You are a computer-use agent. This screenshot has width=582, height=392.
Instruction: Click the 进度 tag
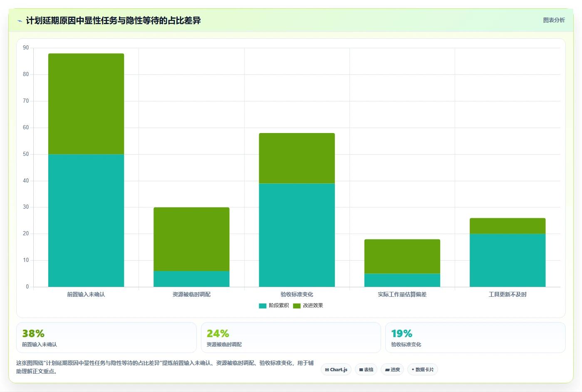click(392, 370)
